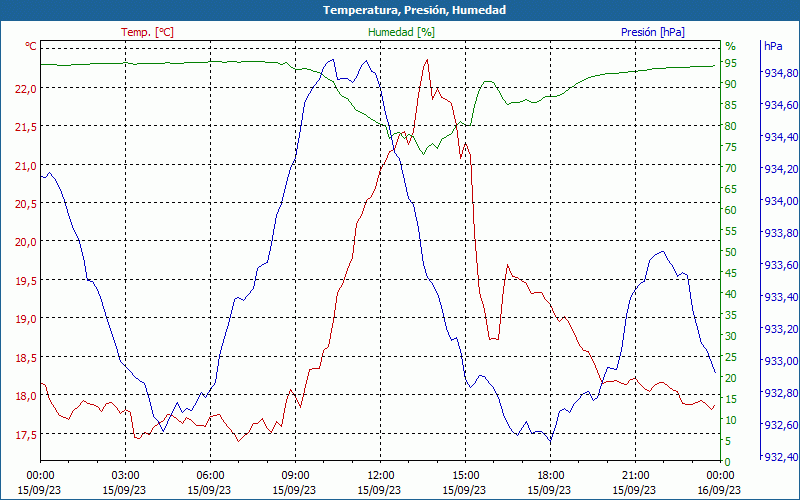This screenshot has width=800, height=500.
Task: Click the 40 humidity axis value
Action: 731,294
